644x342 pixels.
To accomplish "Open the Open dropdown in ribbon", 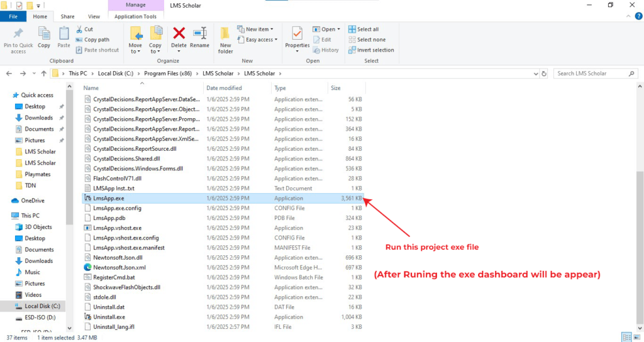I will (x=326, y=29).
